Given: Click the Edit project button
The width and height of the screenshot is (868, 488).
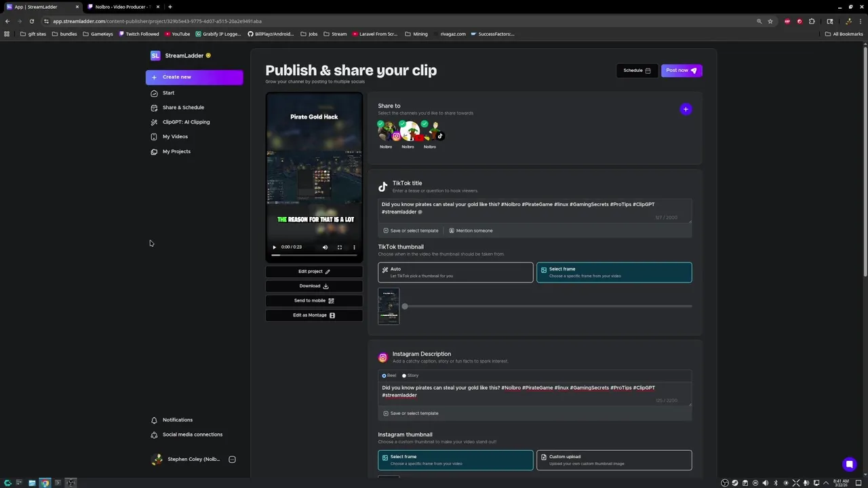Looking at the screenshot, I should coord(314,271).
